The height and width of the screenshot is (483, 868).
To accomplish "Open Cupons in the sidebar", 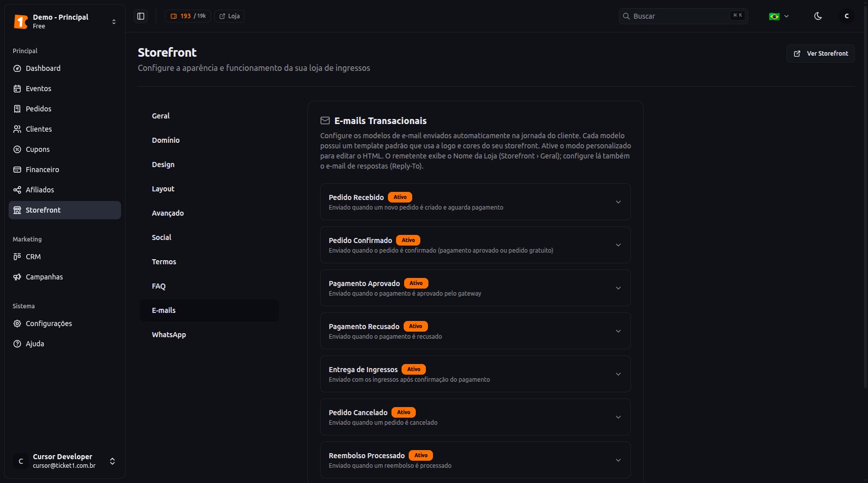I will point(65,149).
